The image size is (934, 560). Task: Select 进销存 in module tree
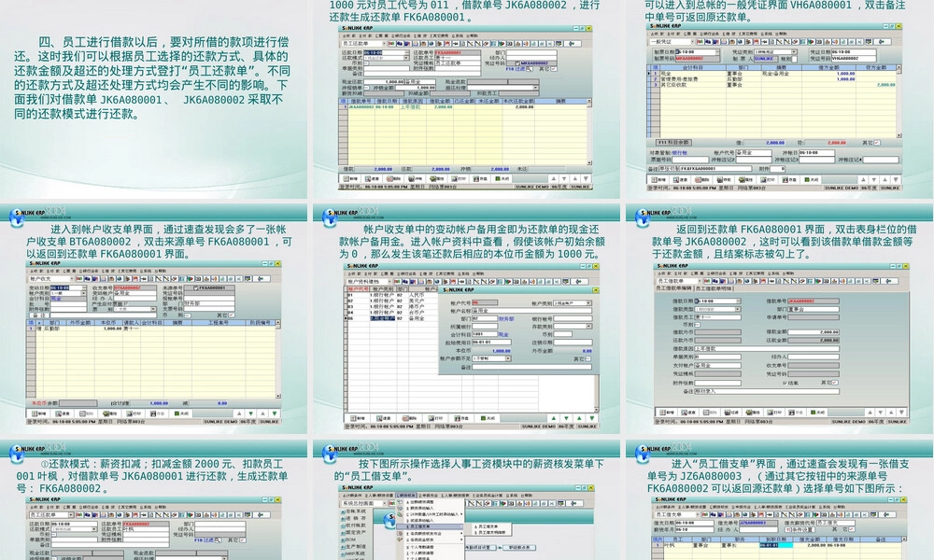[x=354, y=518]
